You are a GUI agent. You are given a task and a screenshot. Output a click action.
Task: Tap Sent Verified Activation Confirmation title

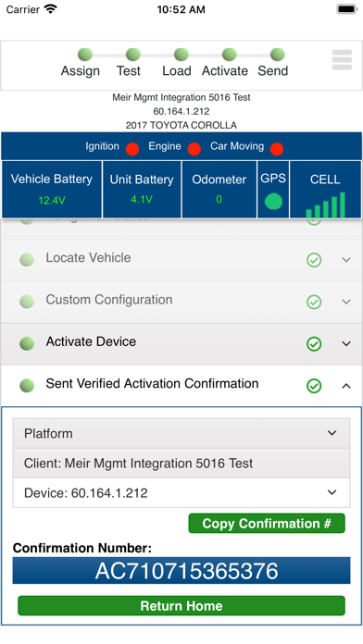point(152,383)
